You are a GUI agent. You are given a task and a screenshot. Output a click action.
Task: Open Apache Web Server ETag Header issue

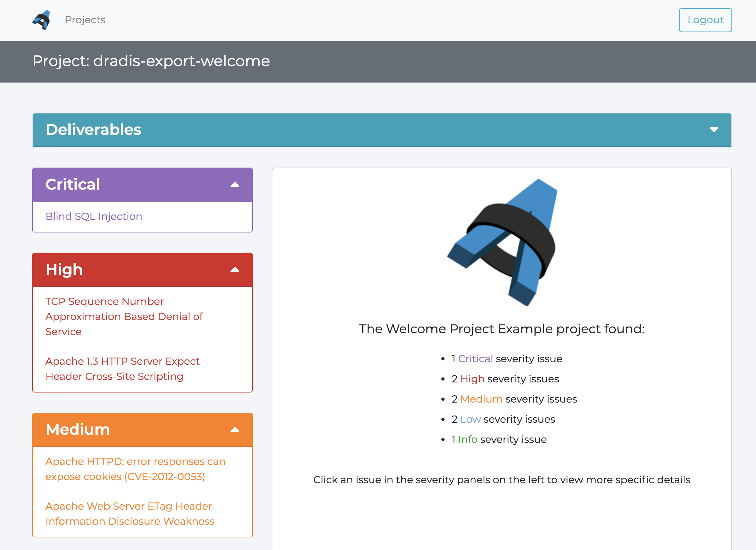[129, 513]
